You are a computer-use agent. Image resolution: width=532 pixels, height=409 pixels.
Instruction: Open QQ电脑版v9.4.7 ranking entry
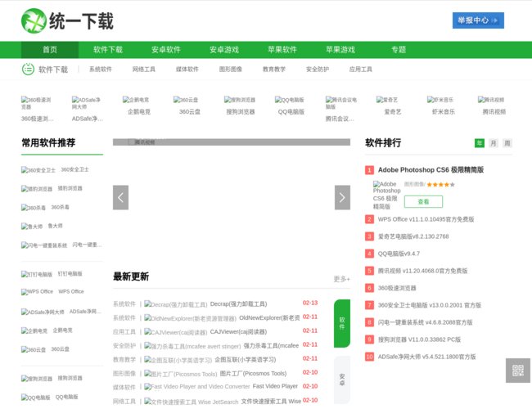399,254
